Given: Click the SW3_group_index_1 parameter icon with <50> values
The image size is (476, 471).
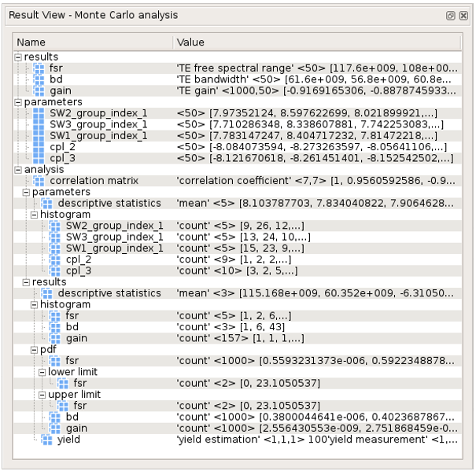Looking at the screenshot, I should click(39, 124).
